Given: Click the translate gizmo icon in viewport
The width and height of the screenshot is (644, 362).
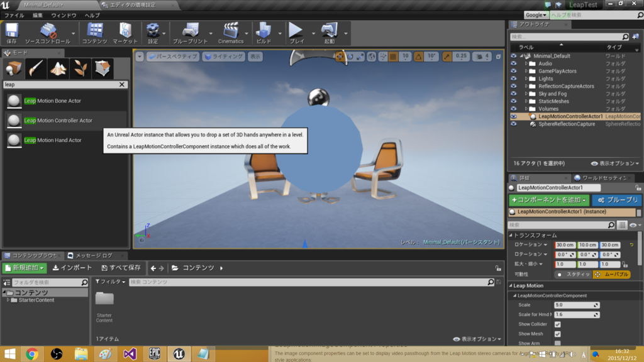Looking at the screenshot, I should [340, 57].
